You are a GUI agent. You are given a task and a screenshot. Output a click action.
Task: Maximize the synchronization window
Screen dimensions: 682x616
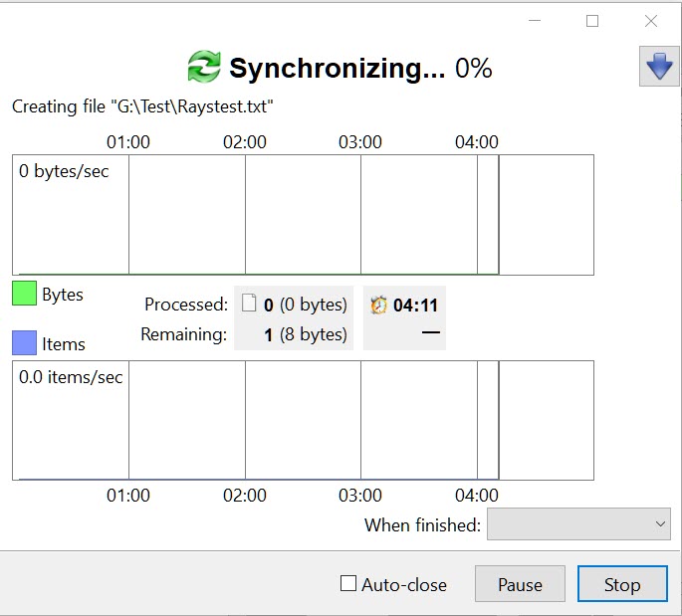592,21
